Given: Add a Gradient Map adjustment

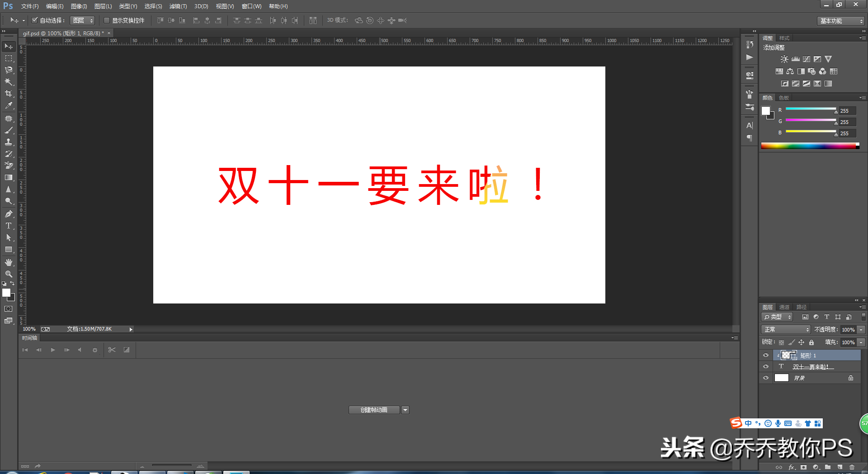Looking at the screenshot, I should [x=828, y=84].
